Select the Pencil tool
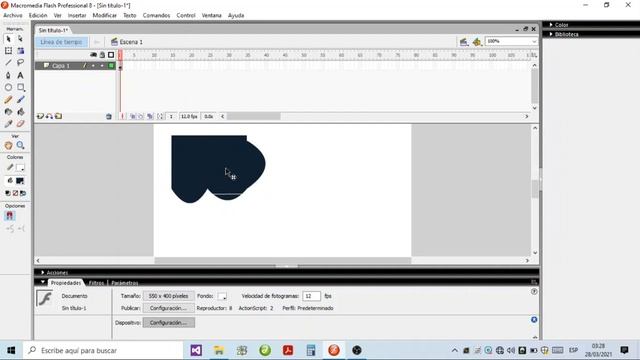This screenshot has width=640, height=360. 8,100
